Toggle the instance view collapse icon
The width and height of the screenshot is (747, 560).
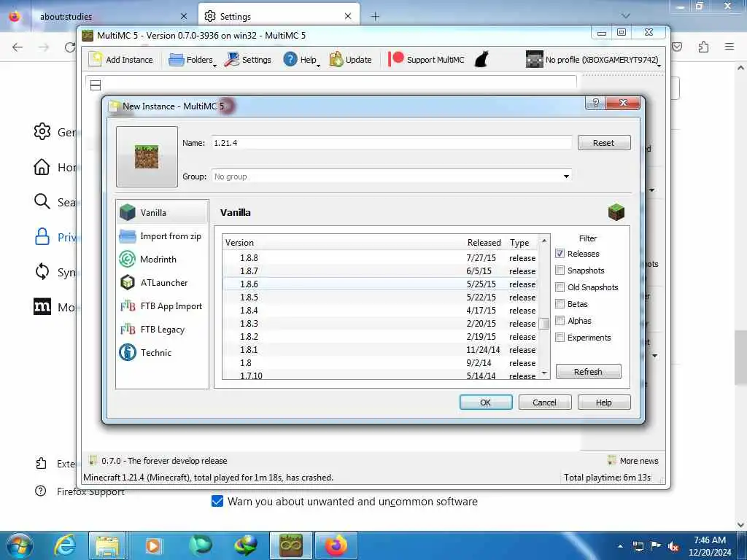click(96, 85)
